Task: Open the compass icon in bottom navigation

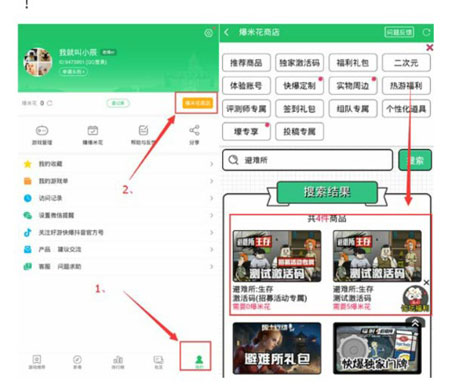Action: point(77,360)
